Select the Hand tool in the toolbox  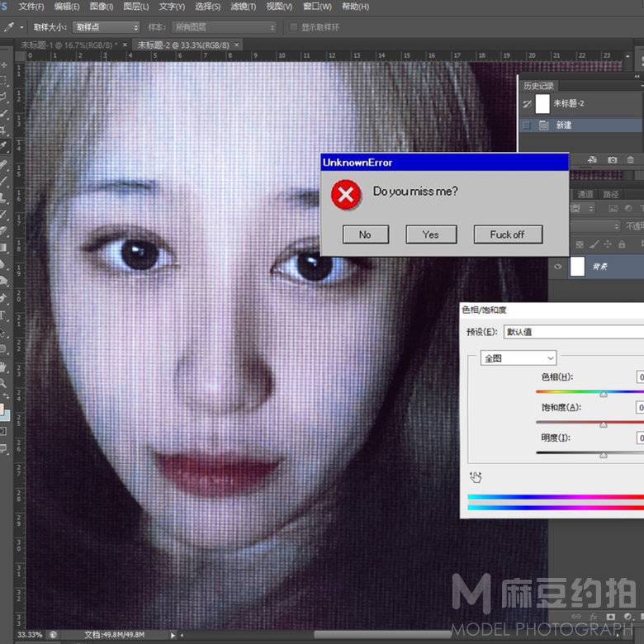tap(3, 366)
